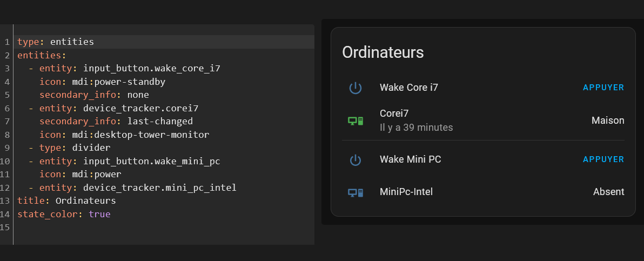The width and height of the screenshot is (644, 261).
Task: Place cursor on the title: Ordinateurs line
Action: (x=66, y=201)
